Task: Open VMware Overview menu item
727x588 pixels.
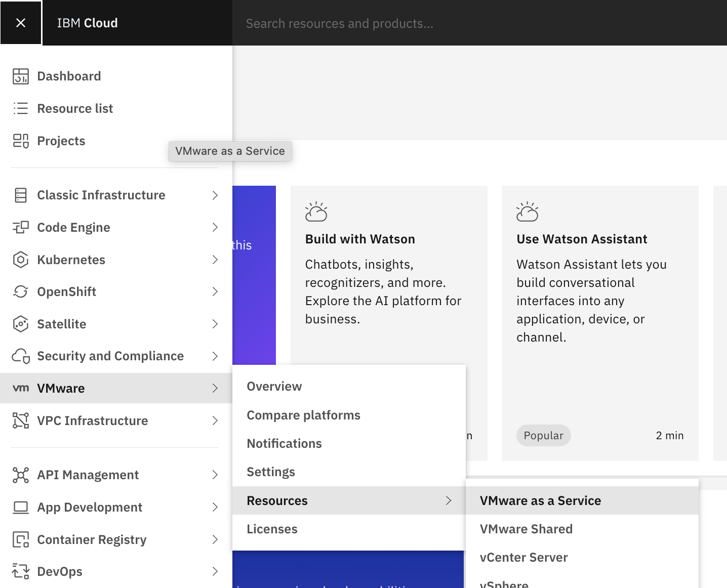Action: click(x=349, y=387)
